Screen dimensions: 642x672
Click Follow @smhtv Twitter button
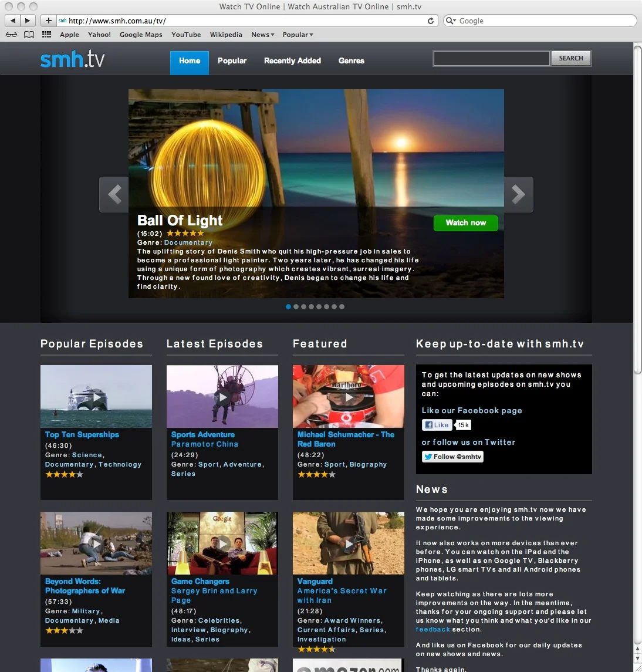tap(452, 457)
